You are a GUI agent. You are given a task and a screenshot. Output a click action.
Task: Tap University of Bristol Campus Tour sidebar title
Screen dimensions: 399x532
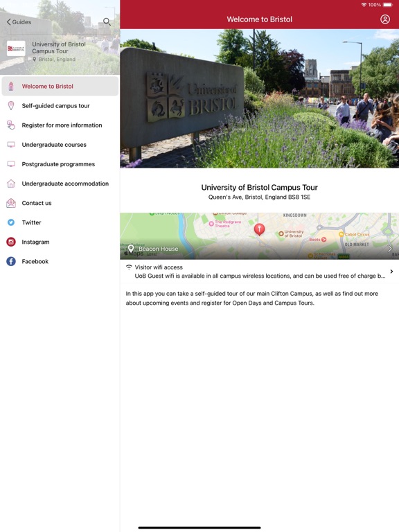point(59,48)
